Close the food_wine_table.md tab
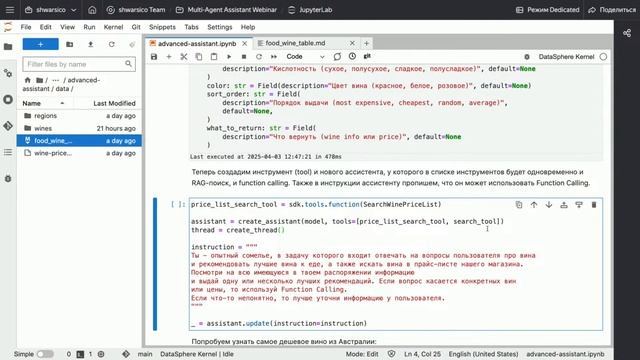This screenshot has height=360, width=640. click(352, 43)
